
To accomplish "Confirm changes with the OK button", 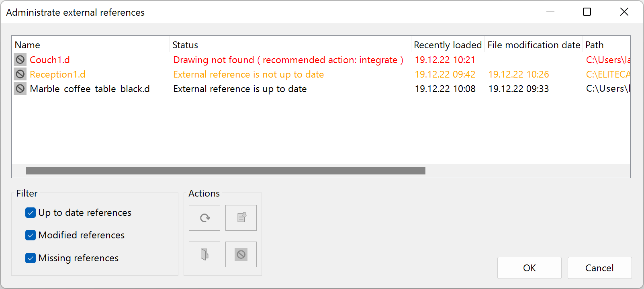I will (529, 268).
